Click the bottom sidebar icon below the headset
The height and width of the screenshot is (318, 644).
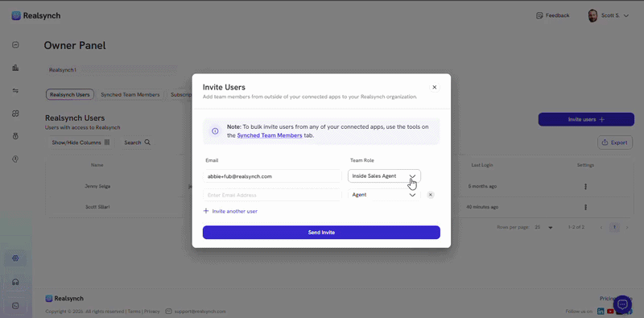pos(15,306)
